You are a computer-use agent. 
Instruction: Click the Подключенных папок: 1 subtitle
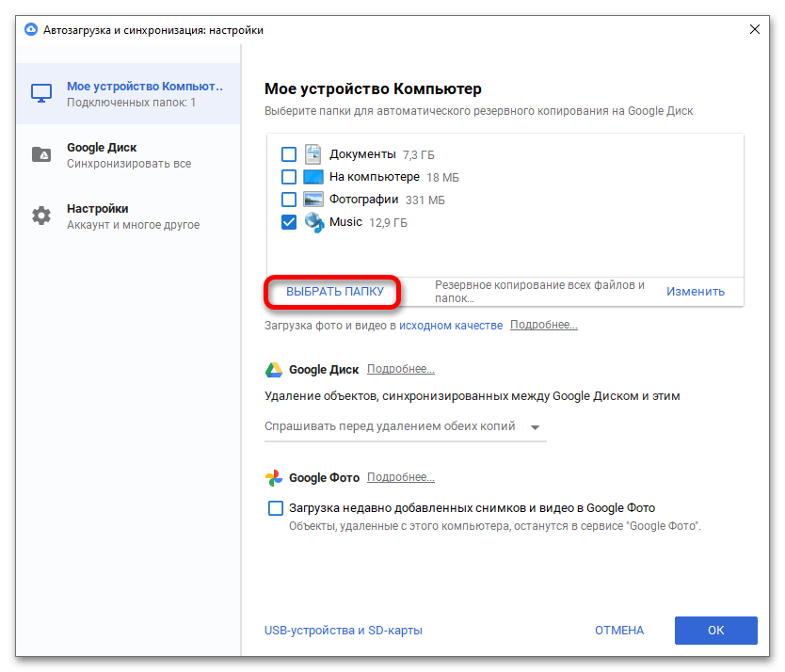coord(131,103)
